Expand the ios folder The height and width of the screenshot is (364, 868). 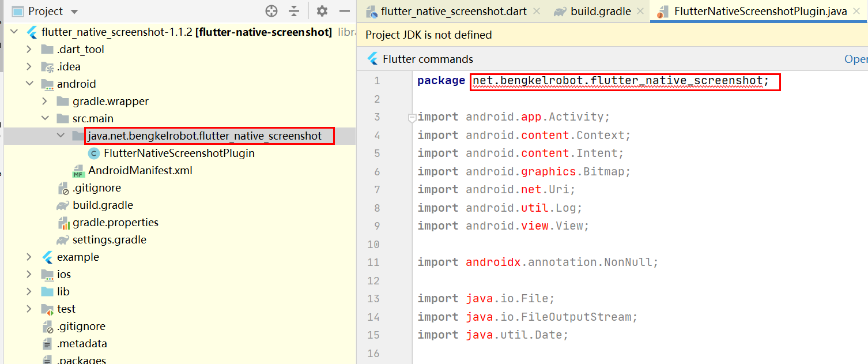29,274
